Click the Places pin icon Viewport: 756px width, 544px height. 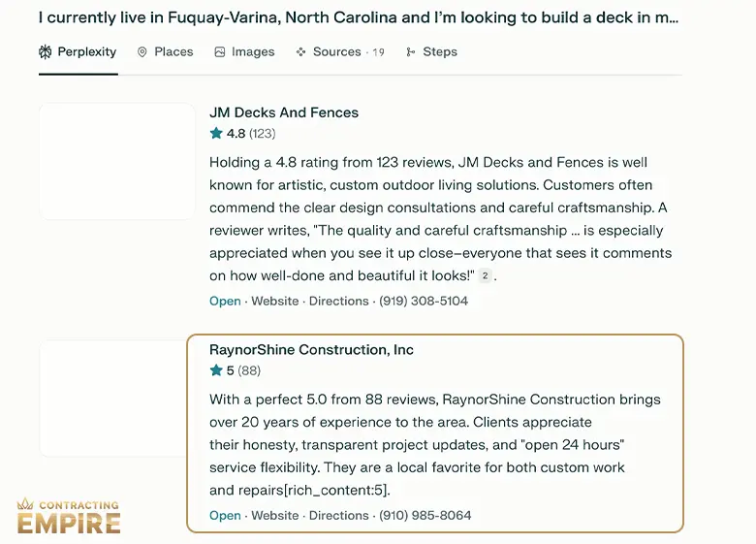pos(142,52)
